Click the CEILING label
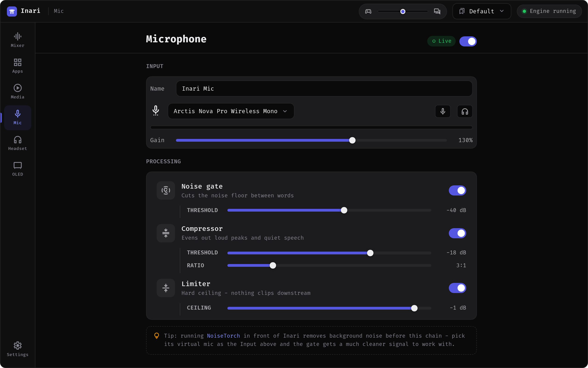Screen dimensions: 588x368 click(x=199, y=308)
